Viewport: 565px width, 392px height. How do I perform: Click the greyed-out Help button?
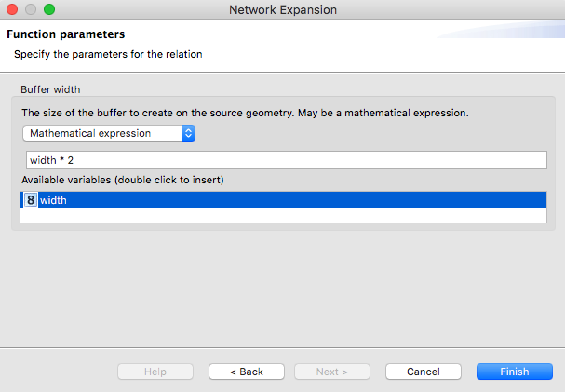(155, 372)
